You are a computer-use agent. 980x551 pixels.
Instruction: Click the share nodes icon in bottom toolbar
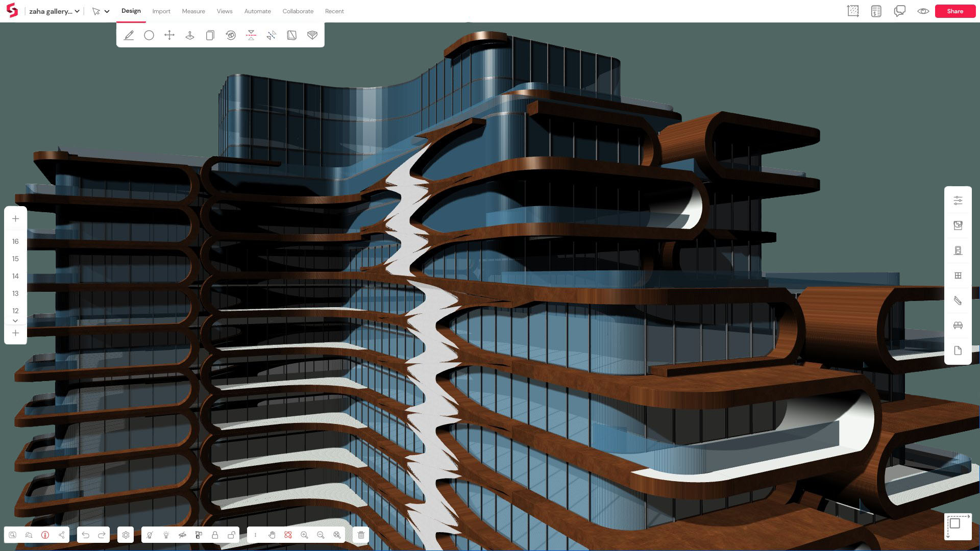[61, 535]
